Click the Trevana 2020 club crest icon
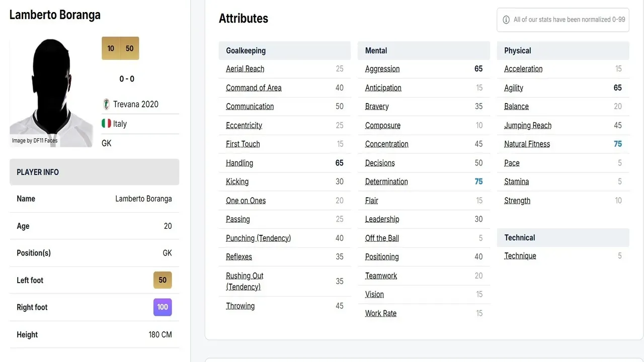Screen dimensions: 644x362 tap(106, 104)
